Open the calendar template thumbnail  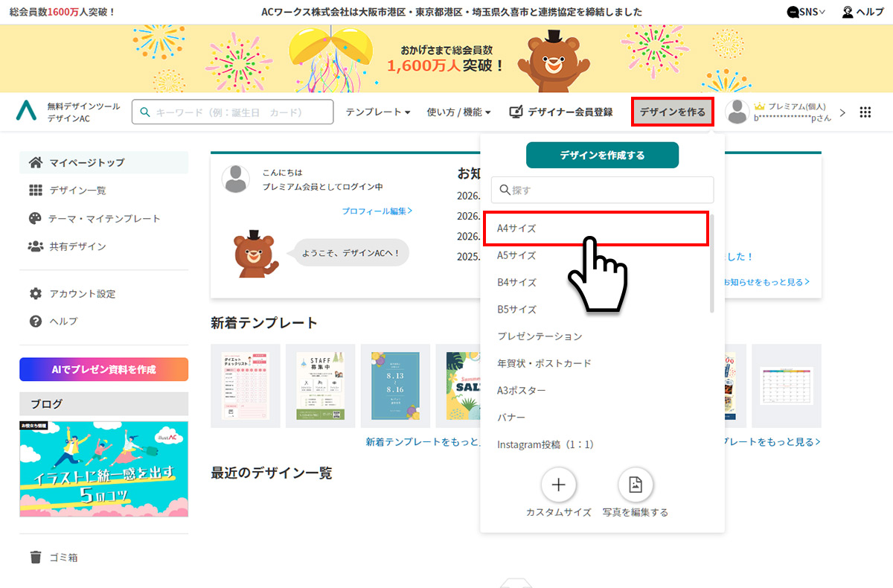pos(787,386)
